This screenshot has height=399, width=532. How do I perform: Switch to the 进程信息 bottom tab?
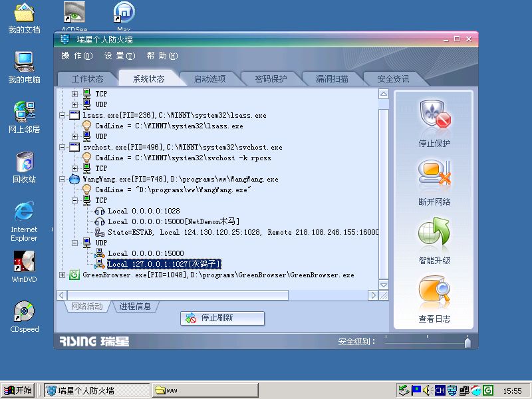tap(135, 306)
